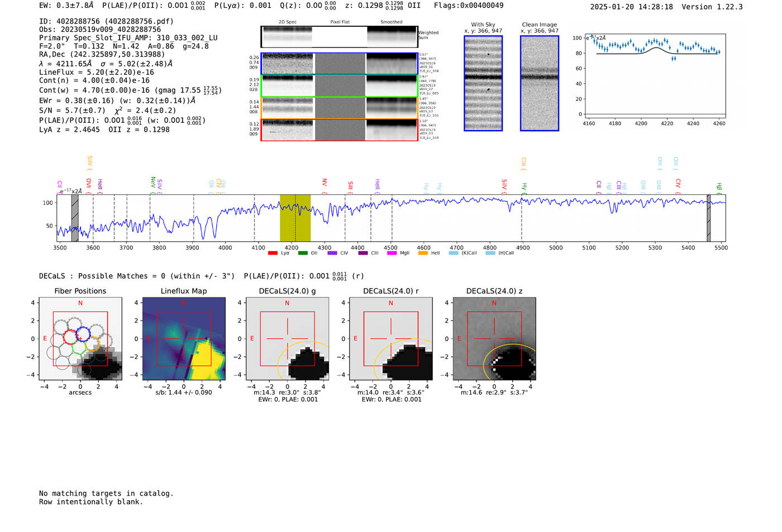782x532 pixels.
Task: Click the m:14.6 re:2.9" s:3.7" caption
Action: (494, 392)
